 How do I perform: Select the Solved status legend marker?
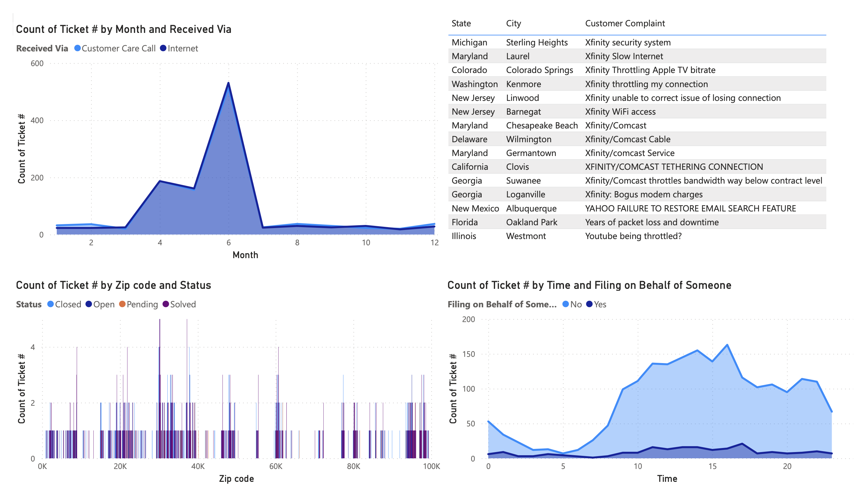click(x=166, y=305)
